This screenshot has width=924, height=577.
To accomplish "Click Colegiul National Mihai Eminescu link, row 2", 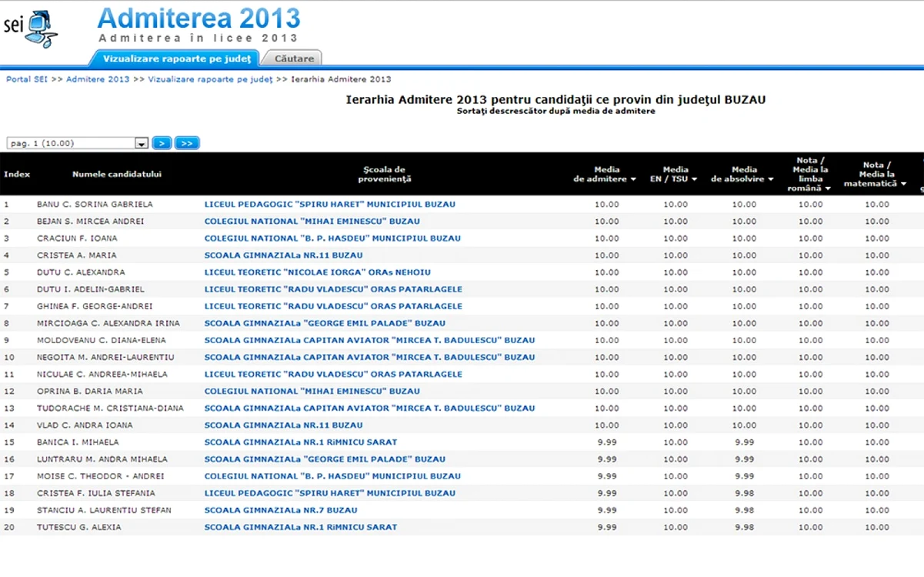I will coord(312,222).
